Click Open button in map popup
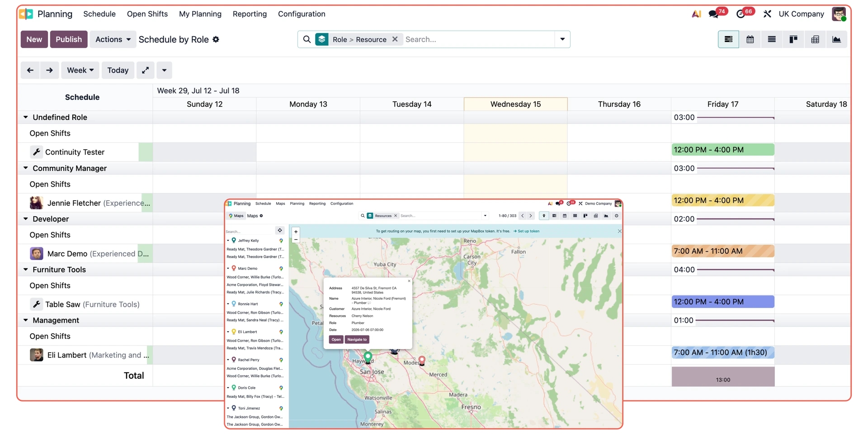This screenshot has height=434, width=868. tap(336, 340)
